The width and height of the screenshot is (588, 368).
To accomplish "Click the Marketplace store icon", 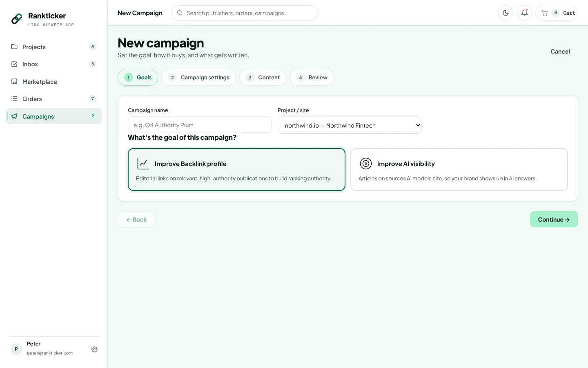I will point(14,81).
